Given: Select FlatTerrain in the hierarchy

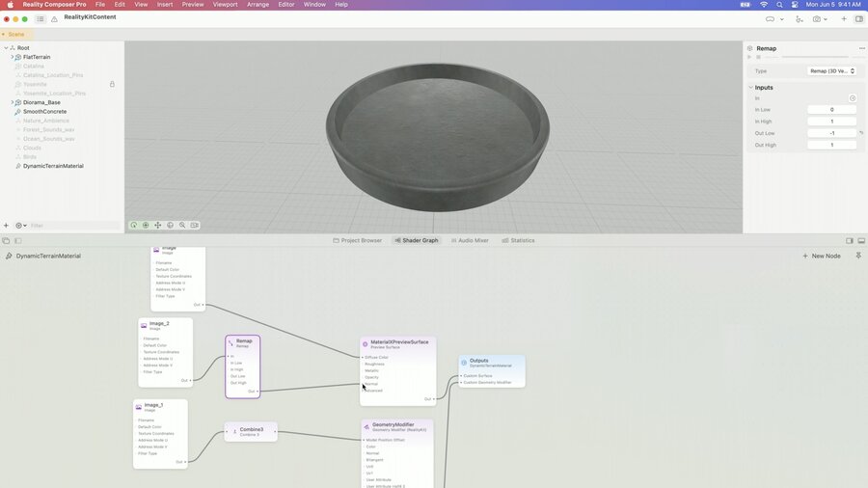Looking at the screenshot, I should (x=37, y=57).
